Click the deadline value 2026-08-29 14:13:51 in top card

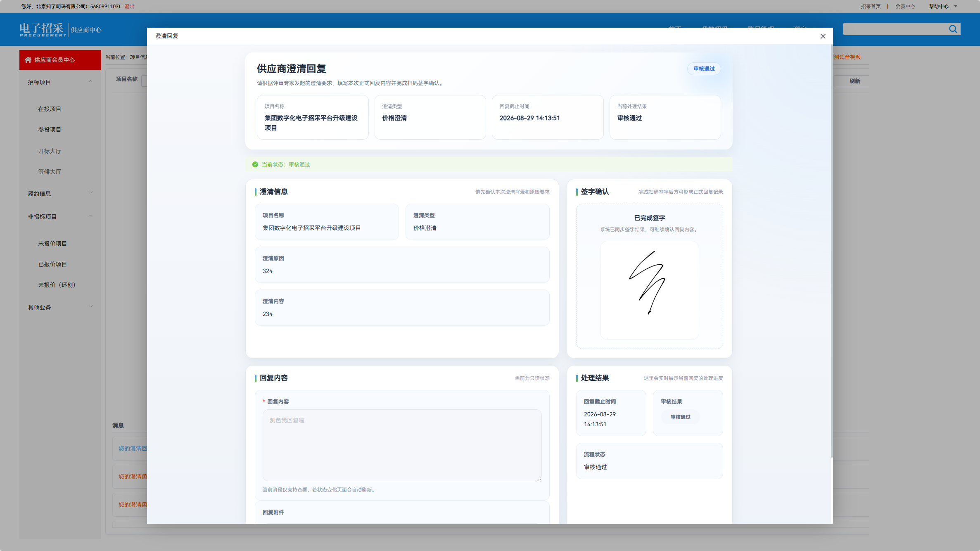(530, 118)
